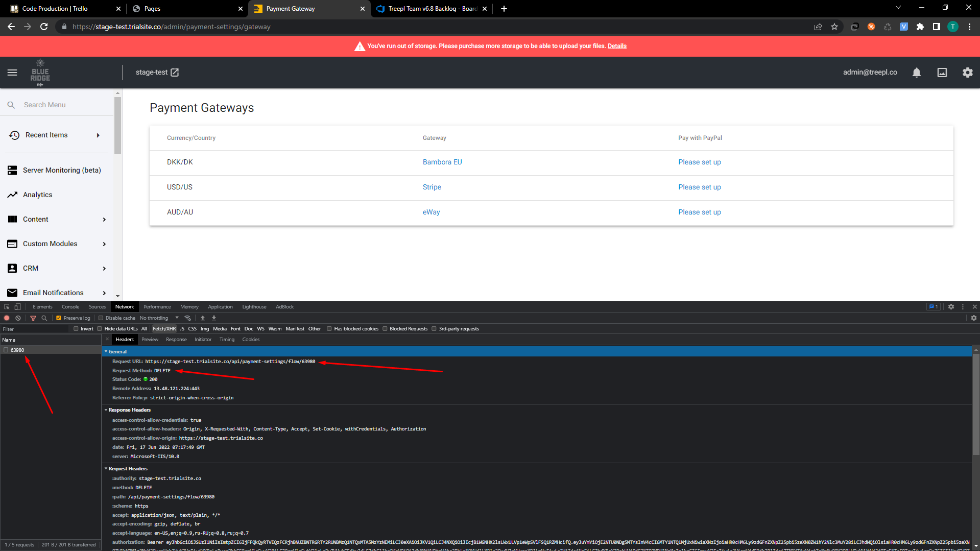
Task: Toggle the network filter funnel
Action: click(x=33, y=318)
